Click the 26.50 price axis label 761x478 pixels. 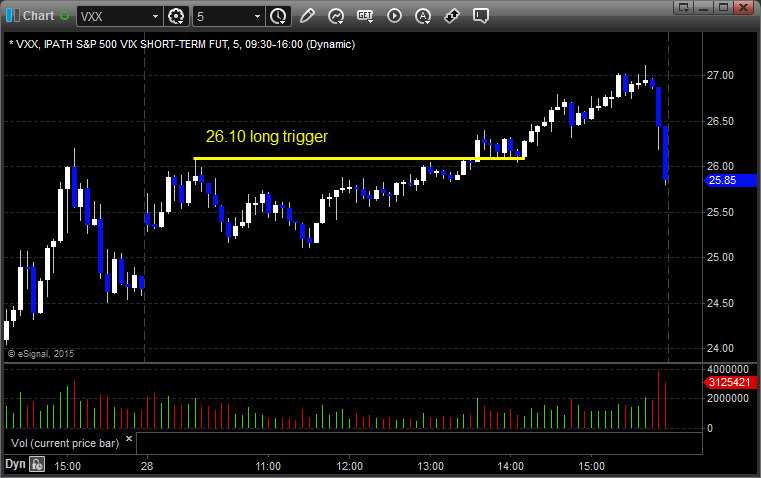tap(720, 121)
